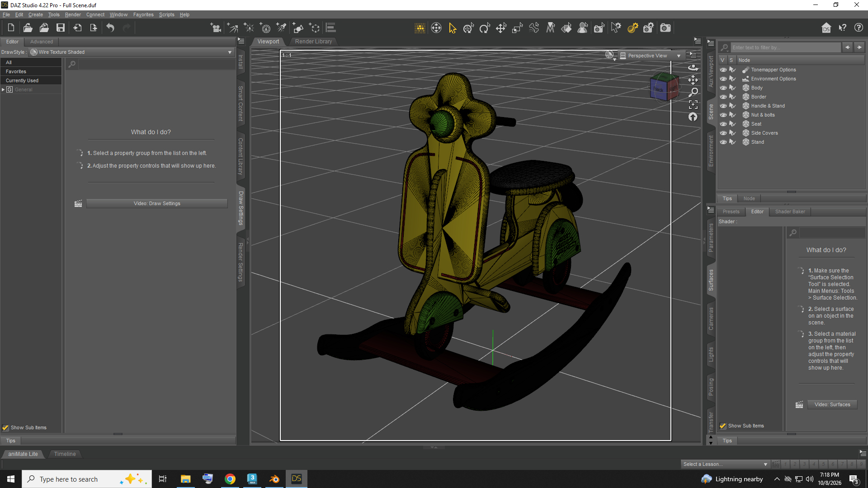
Task: Click the Video: Surfaces button
Action: [832, 404]
